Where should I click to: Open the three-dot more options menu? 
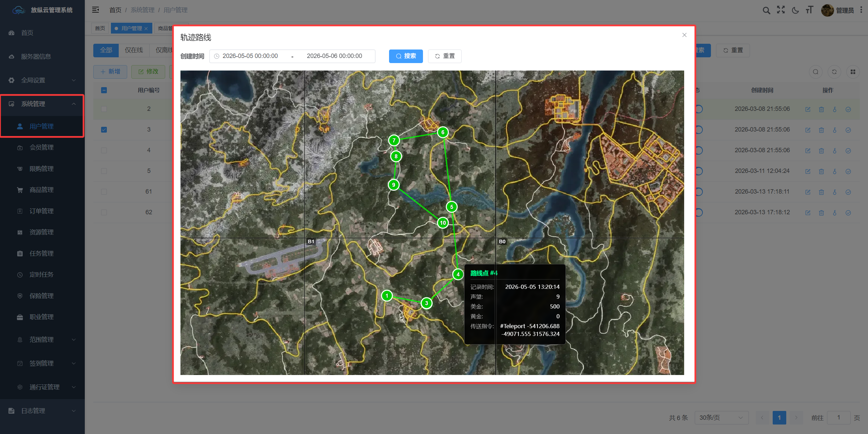click(861, 10)
